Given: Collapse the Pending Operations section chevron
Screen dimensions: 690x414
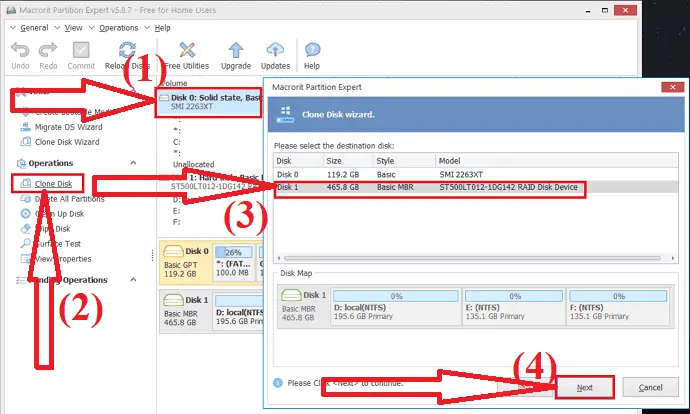Looking at the screenshot, I should [x=133, y=280].
